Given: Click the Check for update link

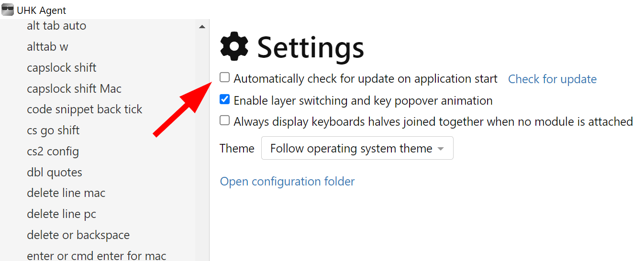Looking at the screenshot, I should 552,79.
